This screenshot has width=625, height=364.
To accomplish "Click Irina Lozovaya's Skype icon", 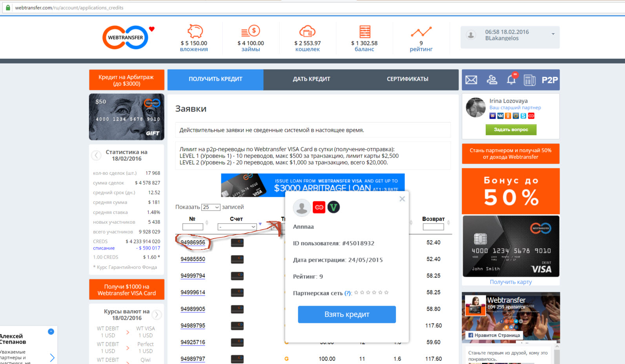I will [523, 116].
